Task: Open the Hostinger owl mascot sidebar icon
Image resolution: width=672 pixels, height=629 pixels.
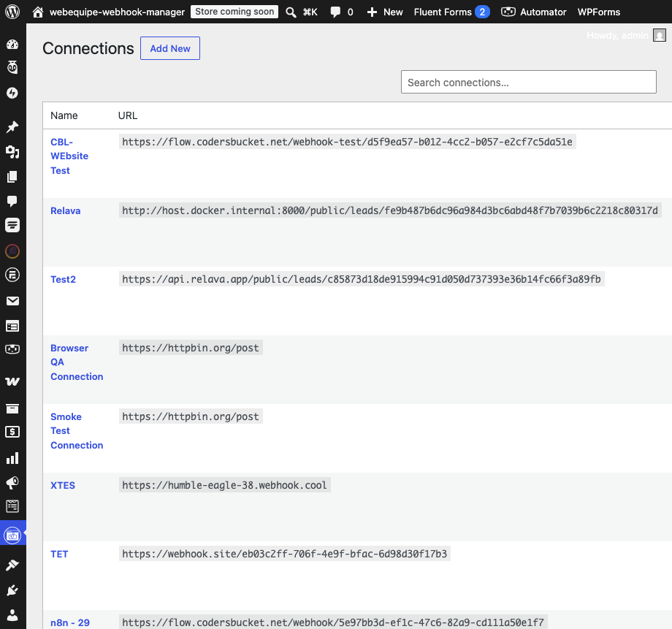Action: pyautogui.click(x=12, y=67)
